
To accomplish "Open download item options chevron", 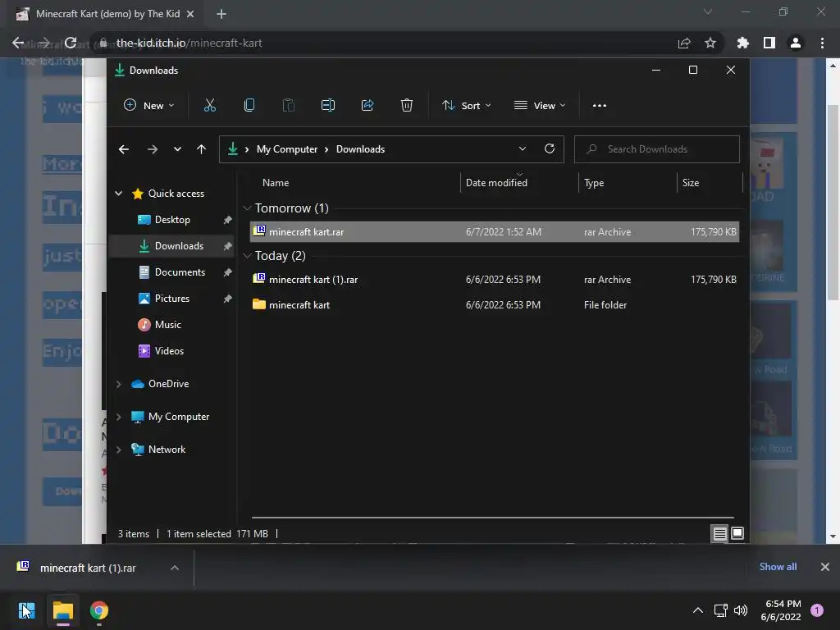I will pos(175,568).
